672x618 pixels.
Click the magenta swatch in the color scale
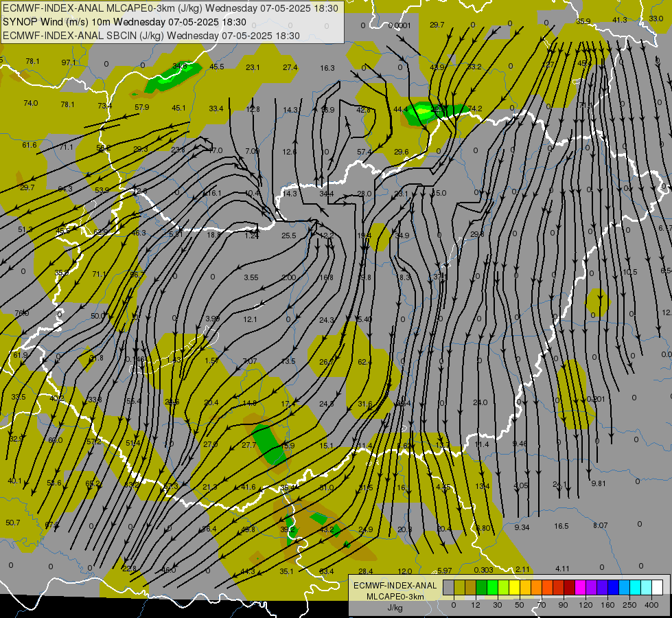tap(581, 587)
